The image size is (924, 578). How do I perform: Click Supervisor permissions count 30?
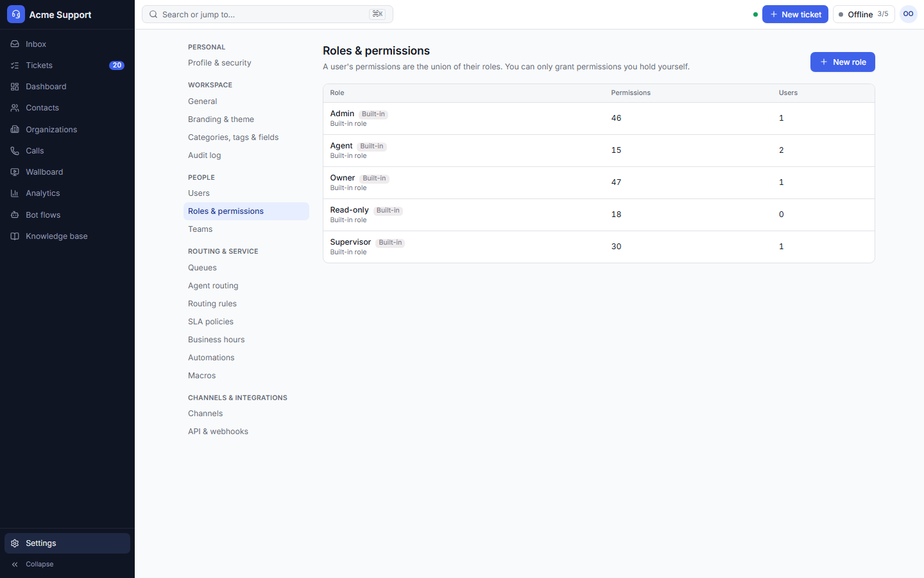coord(616,247)
